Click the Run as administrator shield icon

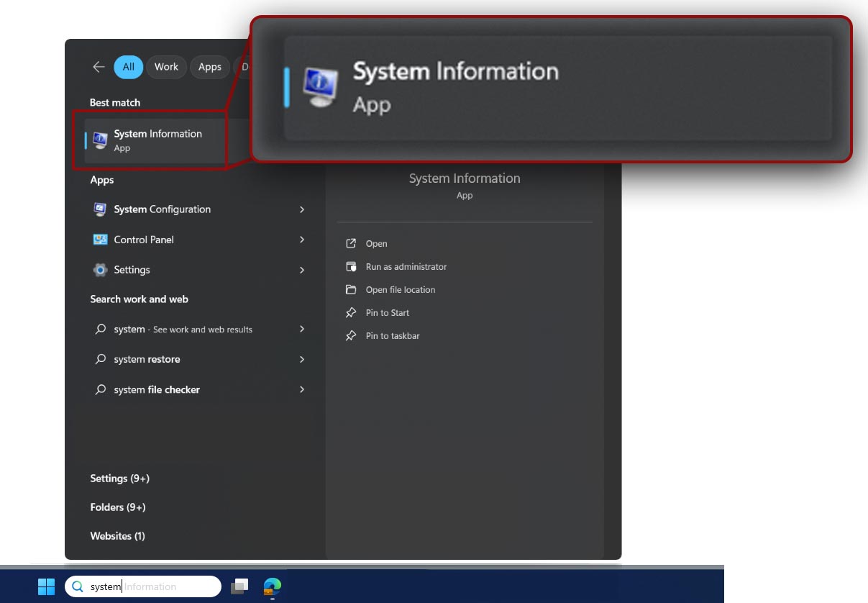(351, 267)
